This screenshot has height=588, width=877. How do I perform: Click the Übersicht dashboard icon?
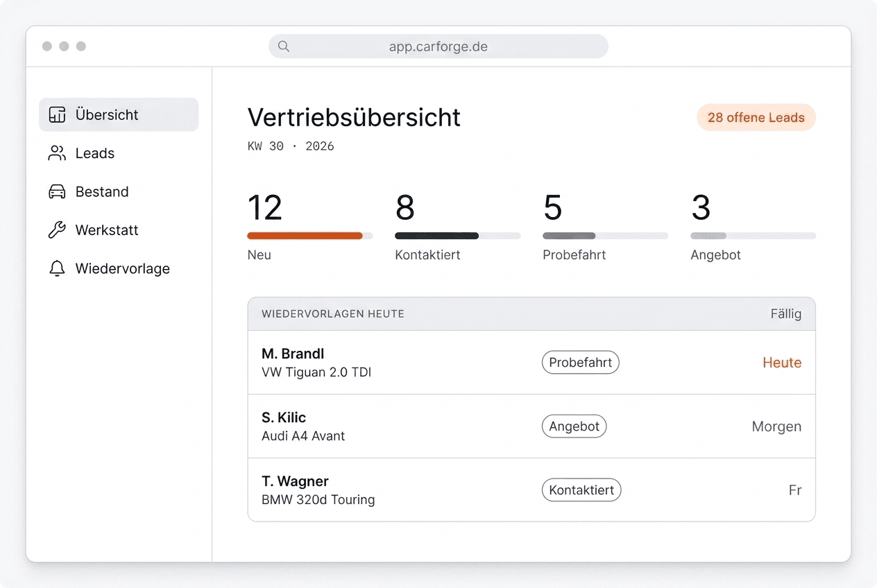pyautogui.click(x=57, y=115)
